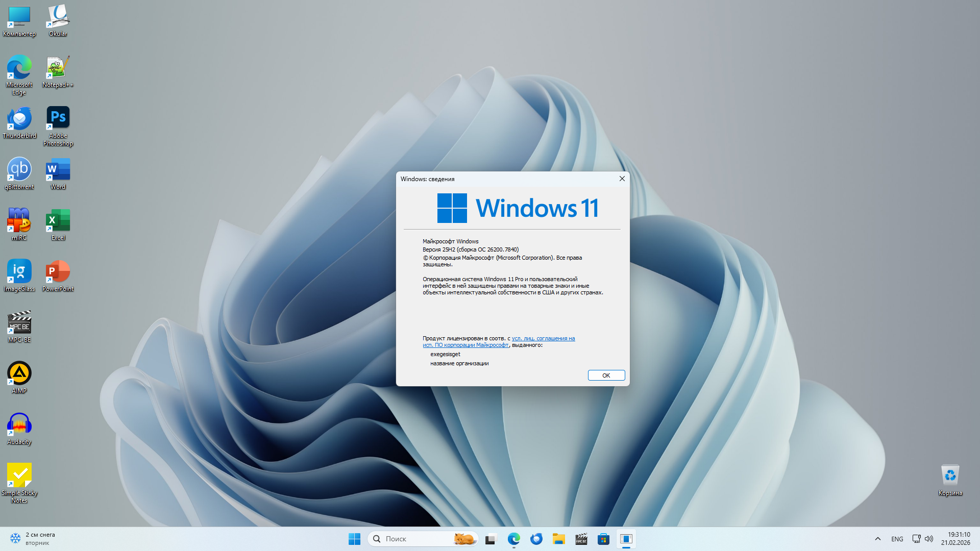
Task: Select the AIMP player shortcut
Action: tap(19, 377)
